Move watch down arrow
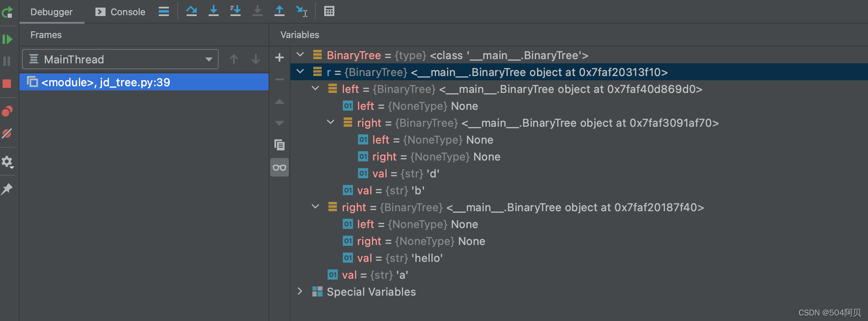Screen dimensions: 868x321 [x=279, y=123]
